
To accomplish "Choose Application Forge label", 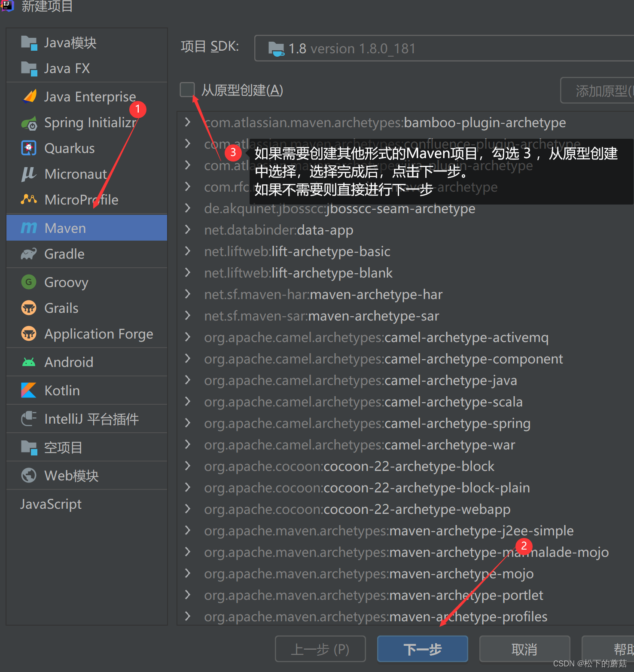I will point(99,334).
